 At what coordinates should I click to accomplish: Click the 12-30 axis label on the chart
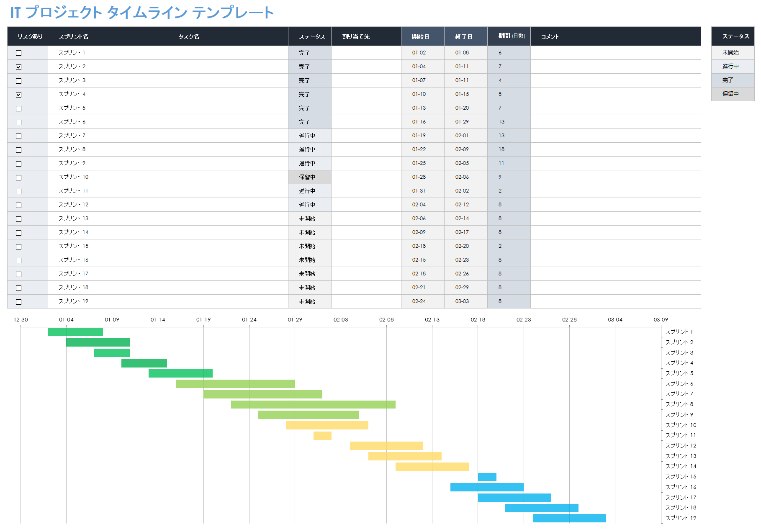[21, 320]
